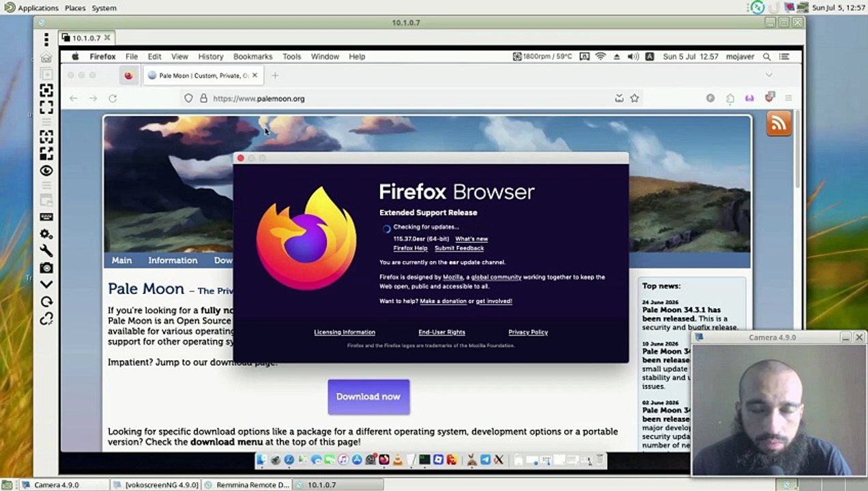This screenshot has height=491, width=868.
Task: Expand Remmina minimize chevron-down icon
Action: pos(46,284)
